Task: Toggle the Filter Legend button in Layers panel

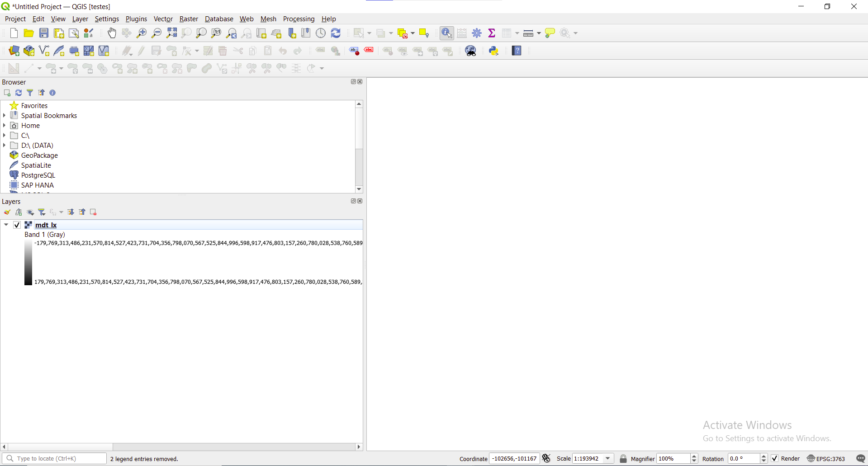Action: (42, 212)
